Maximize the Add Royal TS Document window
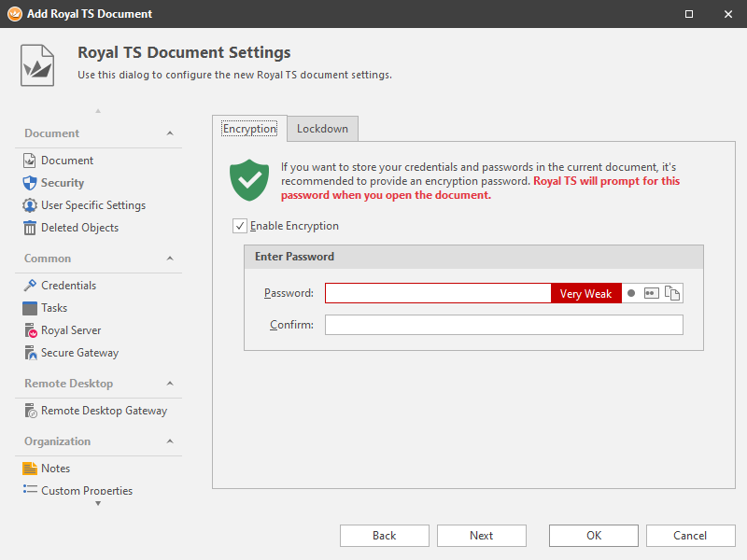Viewport: 747px width, 560px height. click(x=689, y=14)
